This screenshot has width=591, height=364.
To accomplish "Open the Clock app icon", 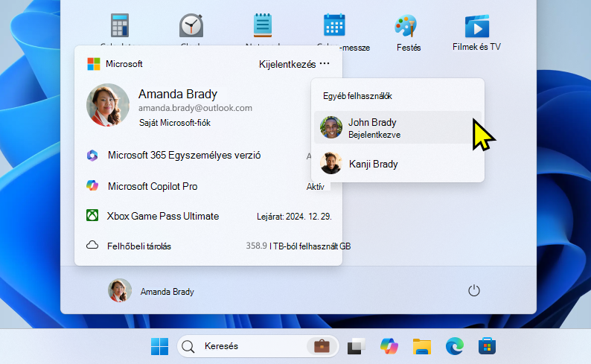I will click(191, 25).
